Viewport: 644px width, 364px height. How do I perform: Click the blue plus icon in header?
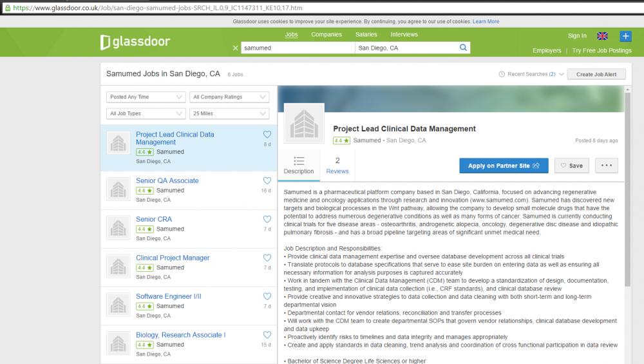(x=625, y=36)
